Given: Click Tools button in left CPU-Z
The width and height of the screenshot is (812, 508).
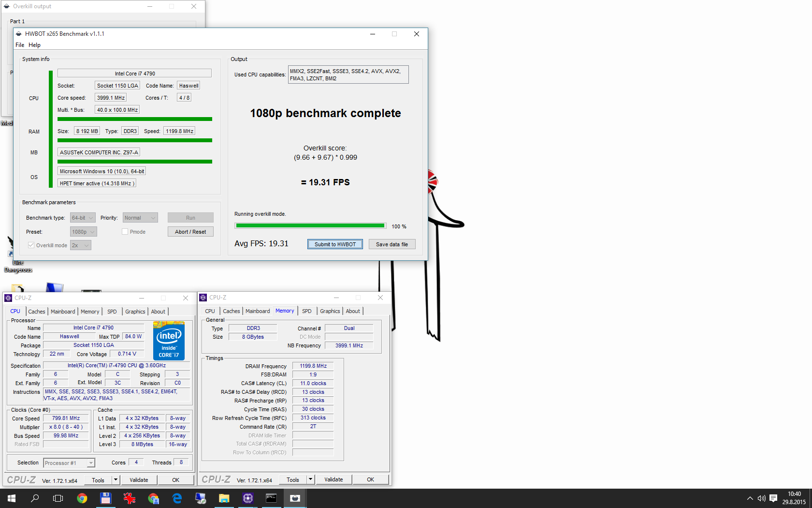Looking at the screenshot, I should [x=98, y=480].
